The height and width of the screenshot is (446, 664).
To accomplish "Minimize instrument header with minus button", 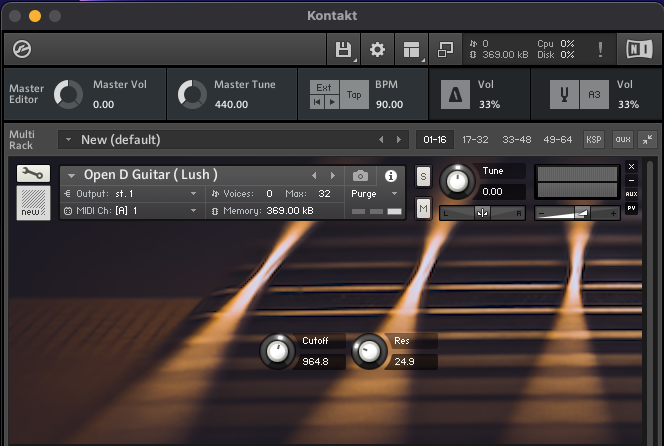I will tap(631, 180).
